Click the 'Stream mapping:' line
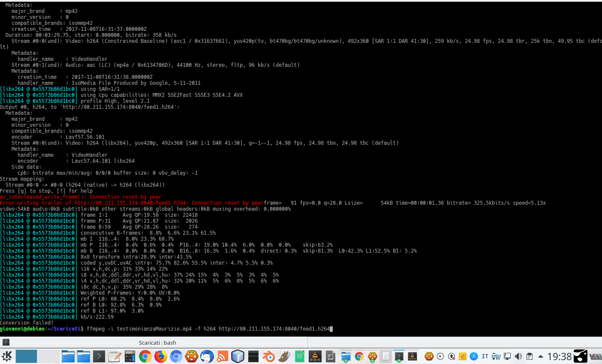Image resolution: width=602 pixels, height=364 pixels. click(x=22, y=179)
